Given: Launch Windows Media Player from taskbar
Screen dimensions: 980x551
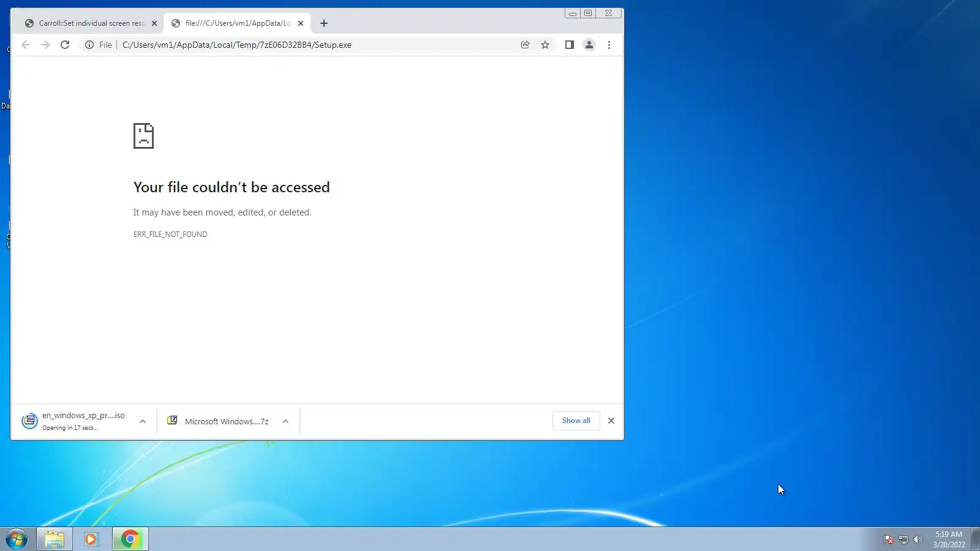Looking at the screenshot, I should point(92,539).
